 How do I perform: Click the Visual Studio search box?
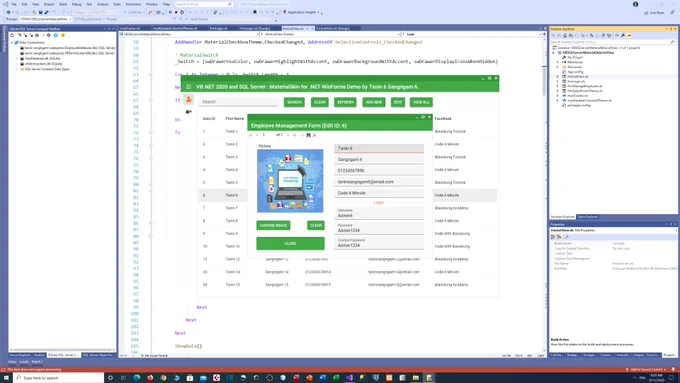pos(204,4)
